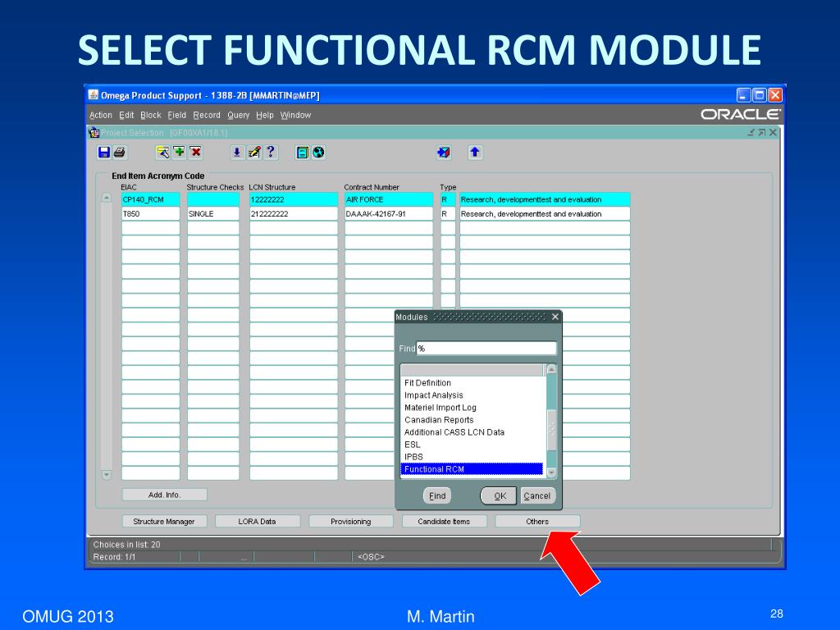The height and width of the screenshot is (630, 840).
Task: Click the Structure Manager button
Action: [x=164, y=521]
